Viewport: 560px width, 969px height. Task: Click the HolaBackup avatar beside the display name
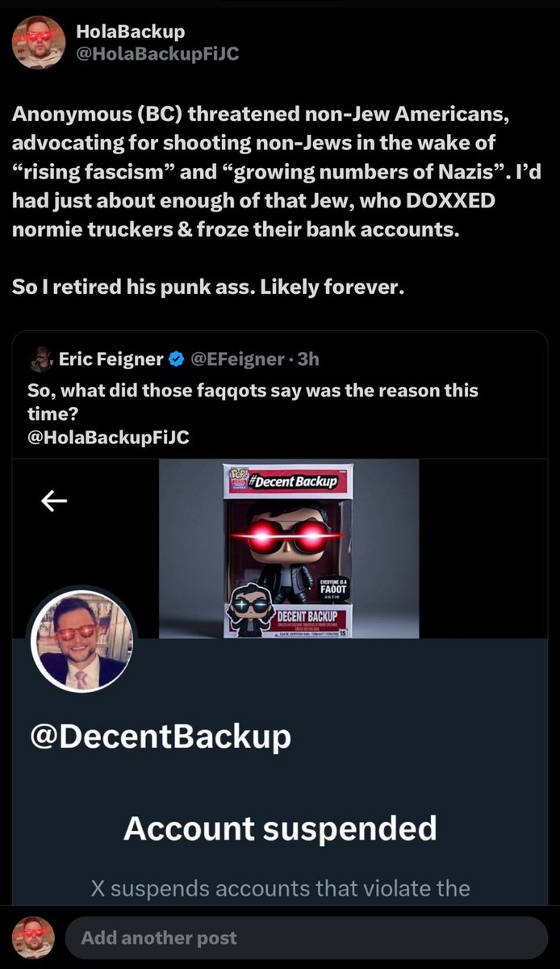coord(38,41)
